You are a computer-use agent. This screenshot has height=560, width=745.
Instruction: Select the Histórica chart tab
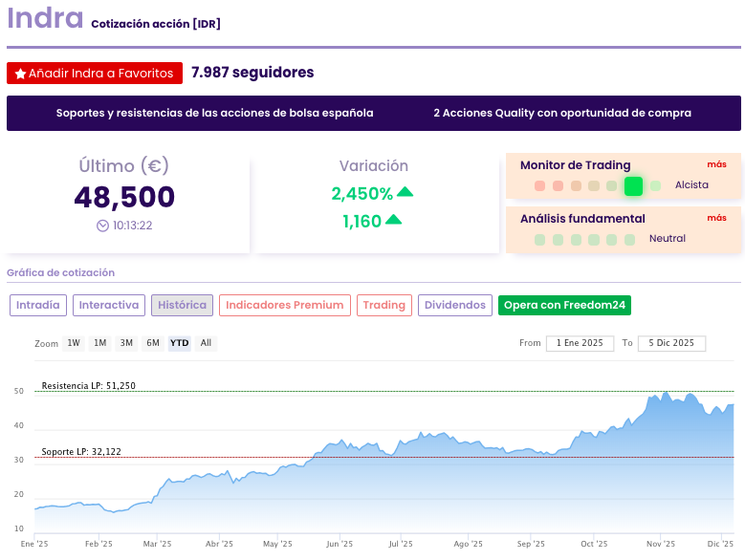[182, 305]
